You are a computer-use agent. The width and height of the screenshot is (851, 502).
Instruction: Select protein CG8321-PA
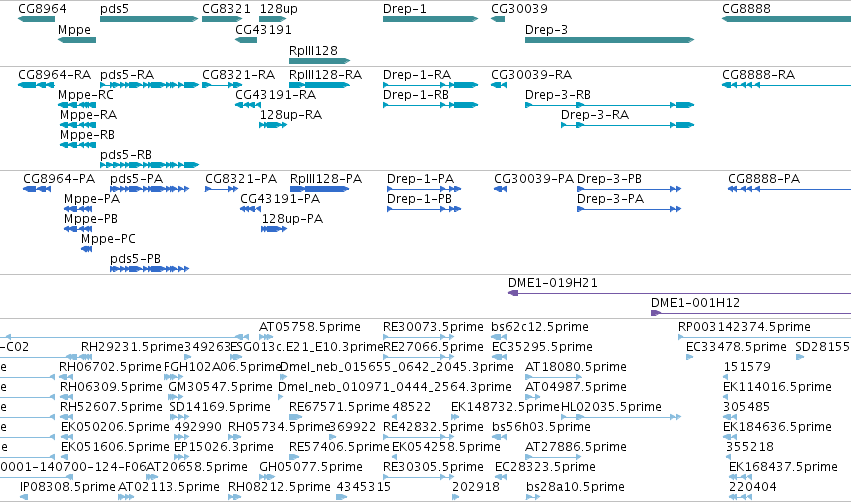[221, 189]
